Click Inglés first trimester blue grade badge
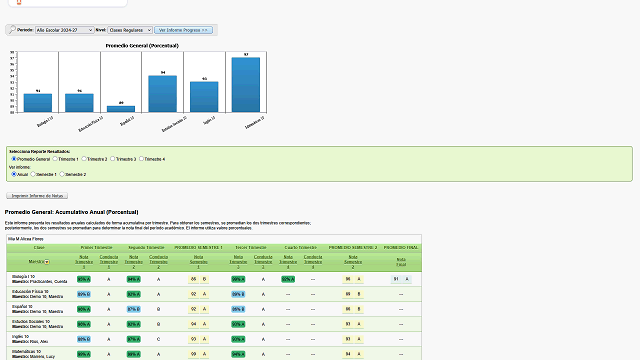Screen dimensions: 640x360 tap(84, 339)
